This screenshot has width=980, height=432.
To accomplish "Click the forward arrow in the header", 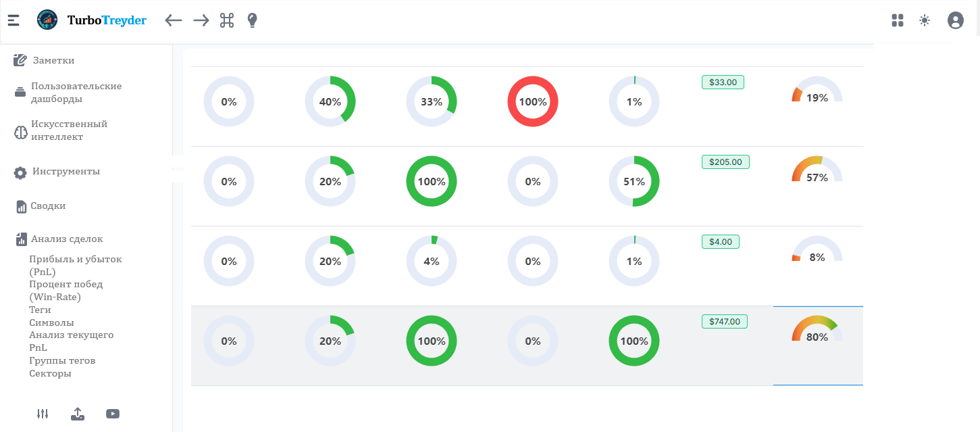I will coord(201,20).
